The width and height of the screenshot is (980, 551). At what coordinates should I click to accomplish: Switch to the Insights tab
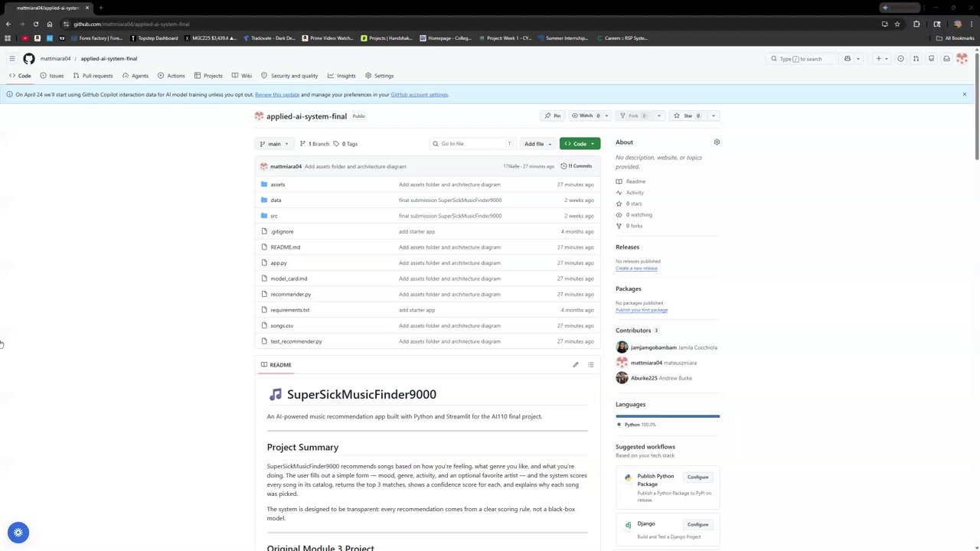341,76
